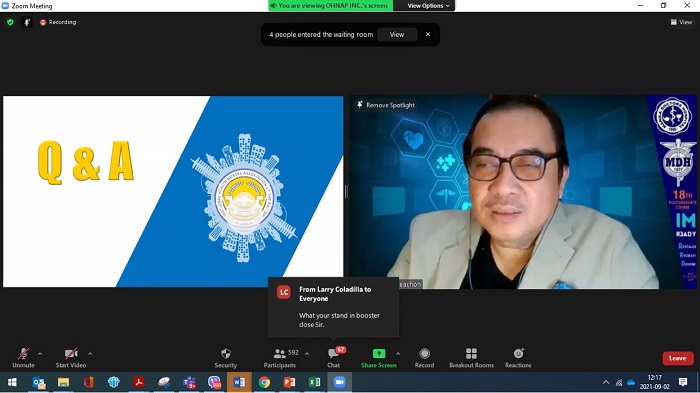Click the red Leave button
The width and height of the screenshot is (700, 393).
click(x=678, y=358)
